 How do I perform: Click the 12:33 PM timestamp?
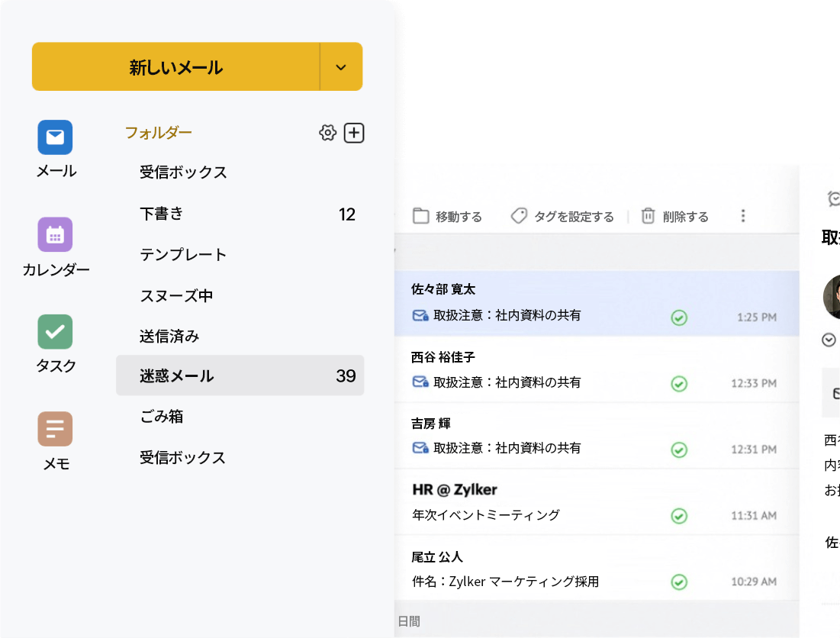pyautogui.click(x=754, y=384)
